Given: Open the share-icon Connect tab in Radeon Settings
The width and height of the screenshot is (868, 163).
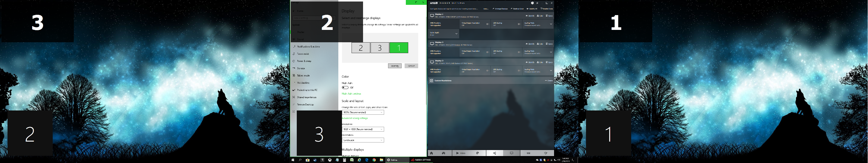Looking at the screenshot, I should [x=494, y=153].
